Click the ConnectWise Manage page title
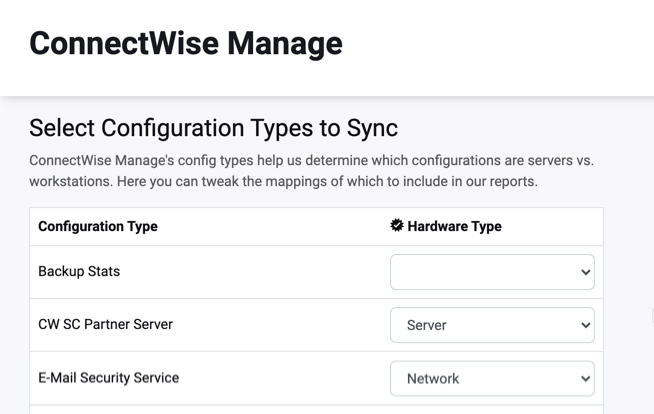 click(x=185, y=43)
